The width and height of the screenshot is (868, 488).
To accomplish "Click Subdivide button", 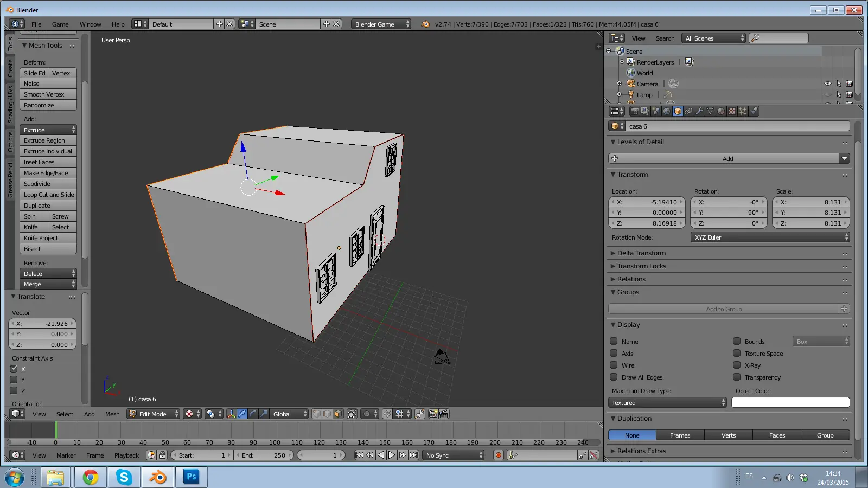I will (x=48, y=184).
